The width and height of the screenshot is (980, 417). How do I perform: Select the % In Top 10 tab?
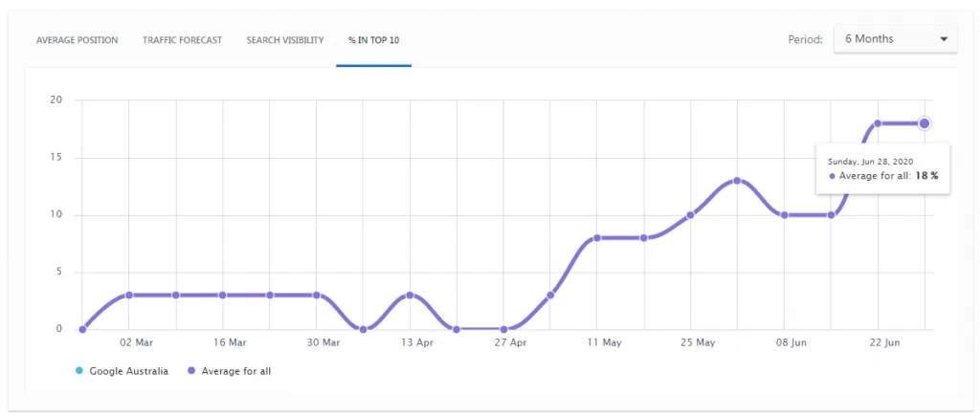[374, 40]
